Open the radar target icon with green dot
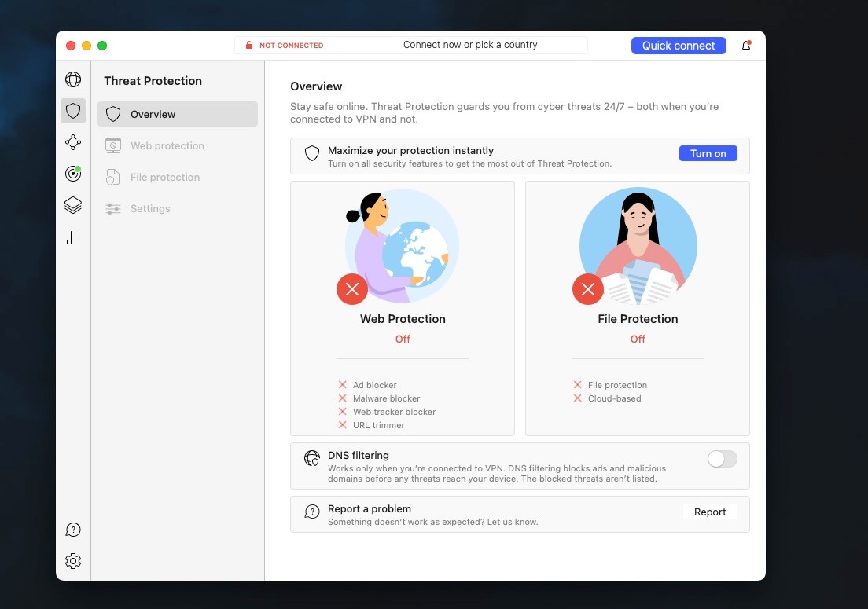 pyautogui.click(x=73, y=174)
